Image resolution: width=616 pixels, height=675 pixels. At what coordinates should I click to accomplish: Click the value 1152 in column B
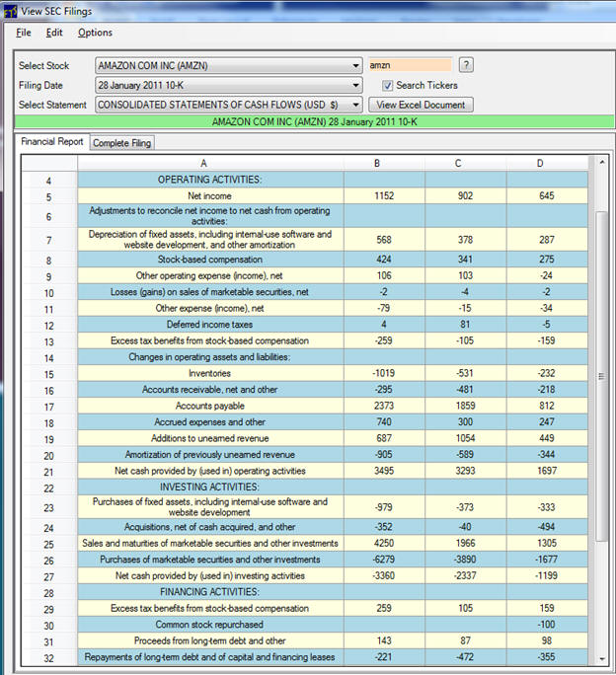pos(384,195)
